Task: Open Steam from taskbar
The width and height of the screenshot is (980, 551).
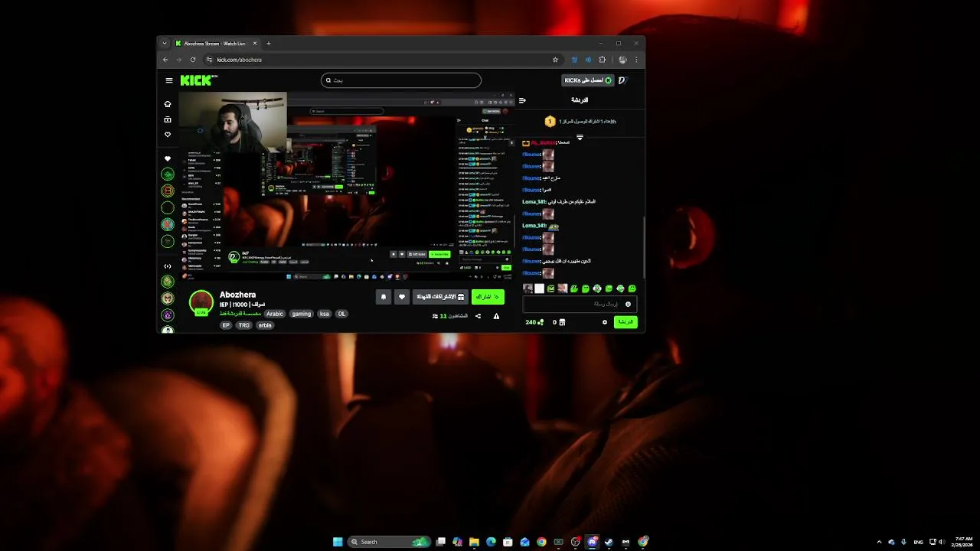Action: pyautogui.click(x=609, y=542)
